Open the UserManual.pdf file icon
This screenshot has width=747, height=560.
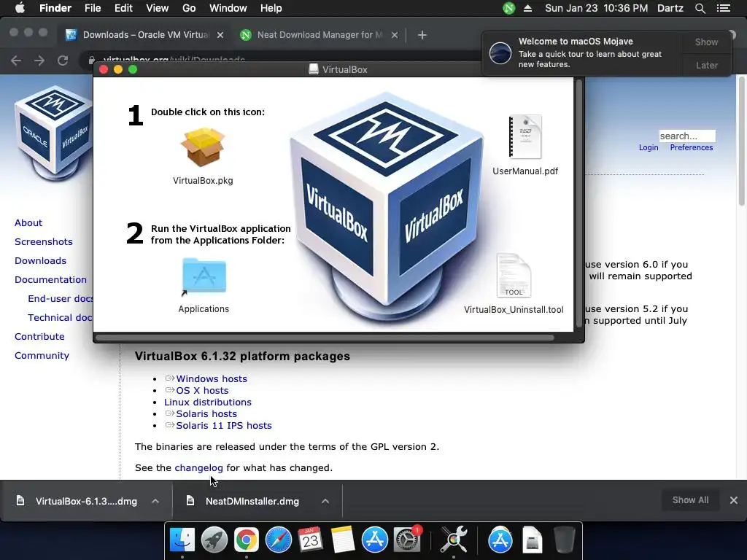pos(525,137)
